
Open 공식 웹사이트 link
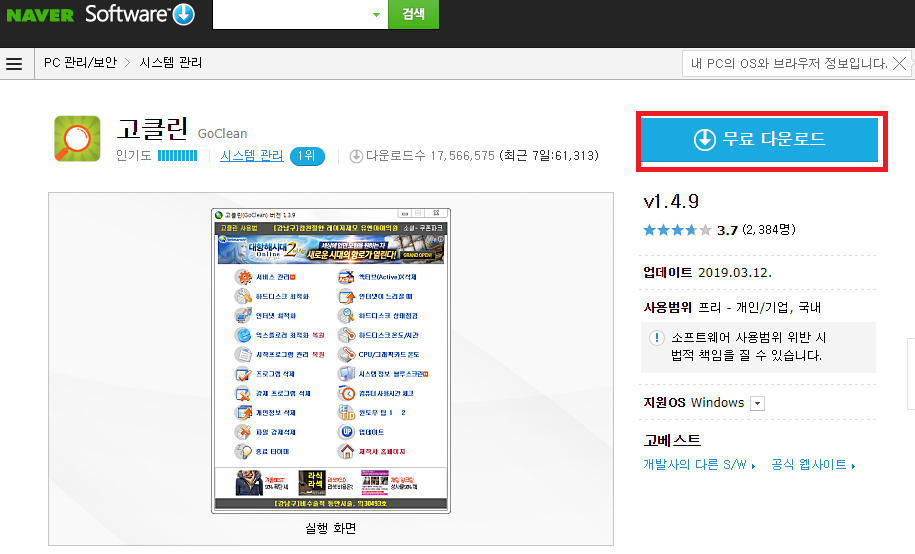coord(813,465)
